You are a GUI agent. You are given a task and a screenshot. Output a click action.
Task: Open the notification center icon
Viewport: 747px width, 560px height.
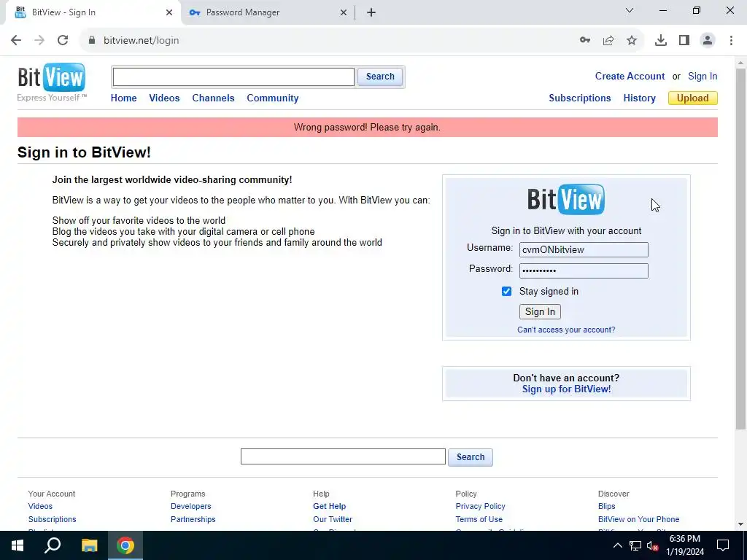coord(723,545)
